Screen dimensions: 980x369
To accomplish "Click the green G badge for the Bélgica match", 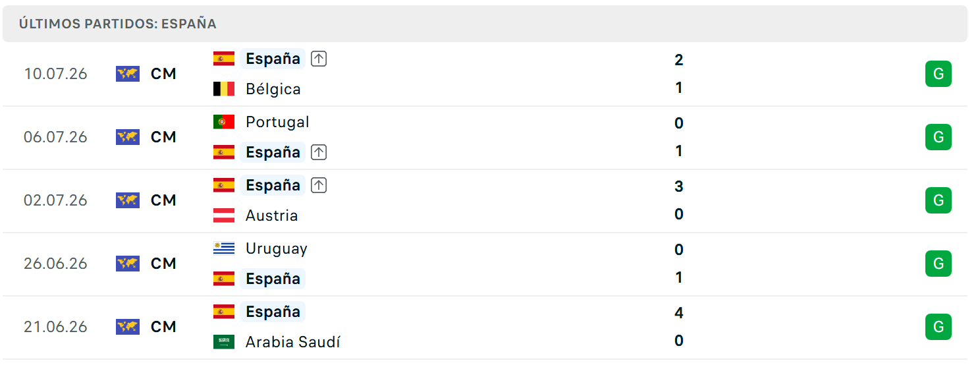I will [939, 74].
